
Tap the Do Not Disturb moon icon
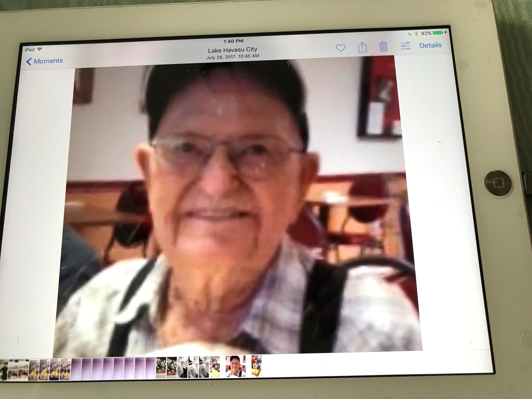click(410, 34)
